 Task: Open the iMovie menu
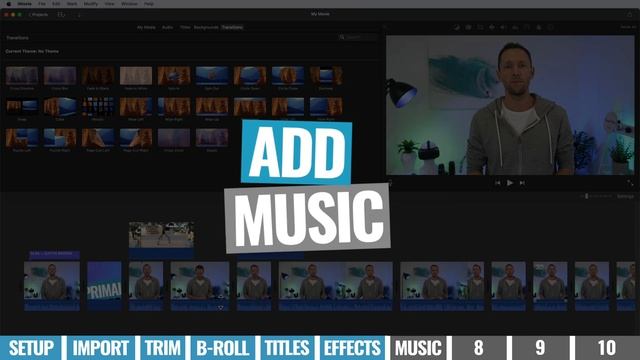tap(24, 4)
